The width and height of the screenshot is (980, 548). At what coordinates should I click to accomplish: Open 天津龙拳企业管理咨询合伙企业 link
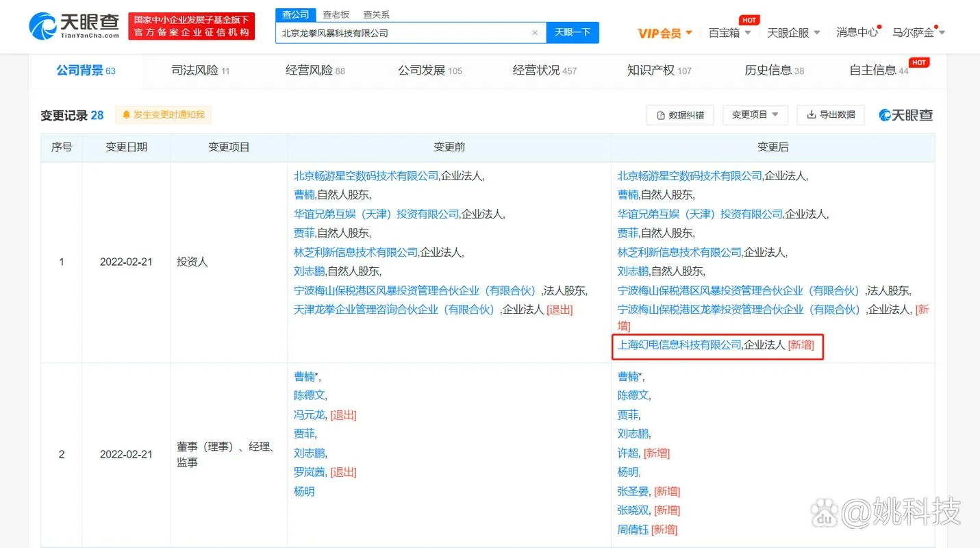tap(397, 310)
